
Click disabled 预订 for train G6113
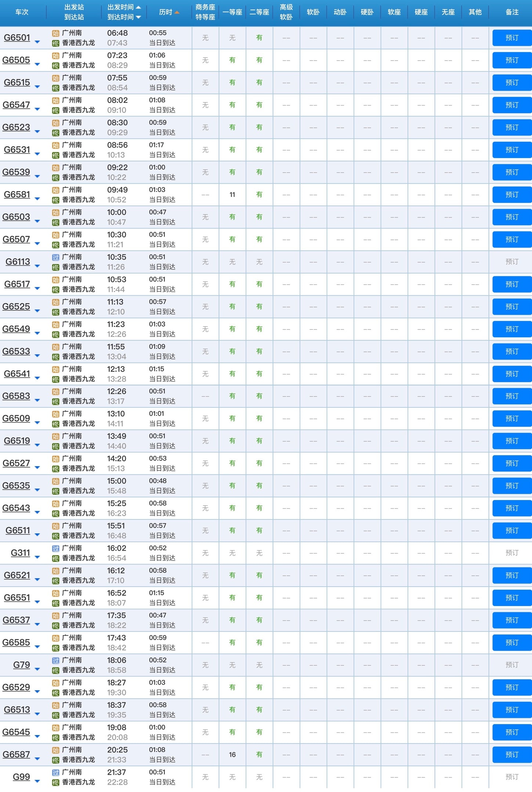pyautogui.click(x=512, y=262)
